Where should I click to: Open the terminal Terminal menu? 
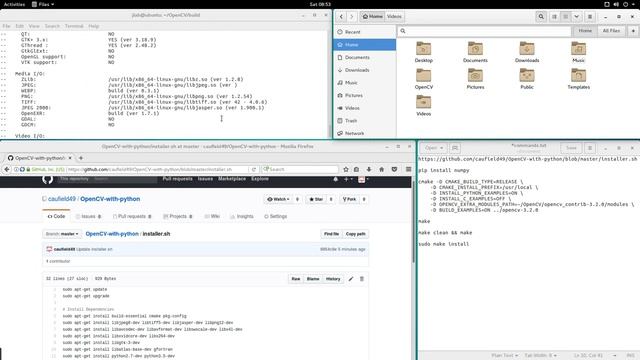click(x=74, y=26)
